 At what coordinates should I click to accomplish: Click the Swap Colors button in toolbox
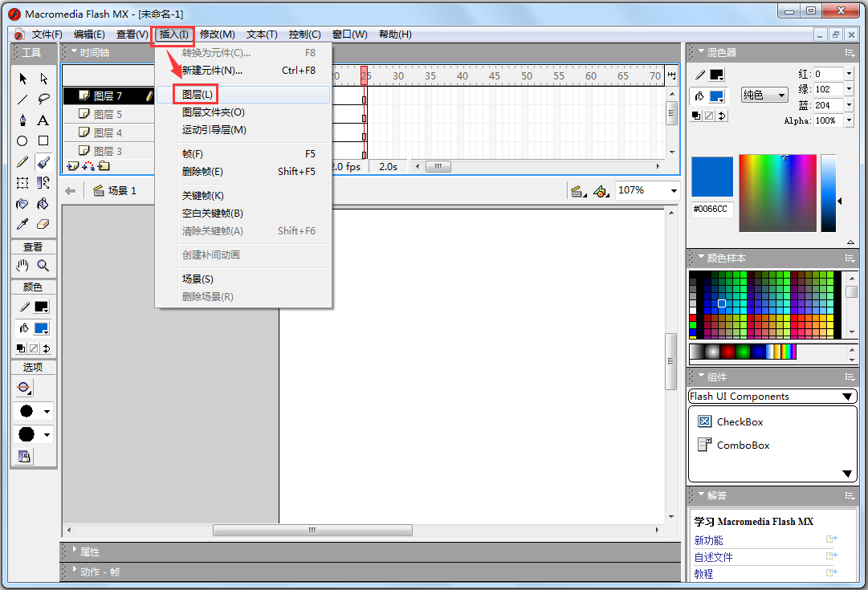click(47, 348)
